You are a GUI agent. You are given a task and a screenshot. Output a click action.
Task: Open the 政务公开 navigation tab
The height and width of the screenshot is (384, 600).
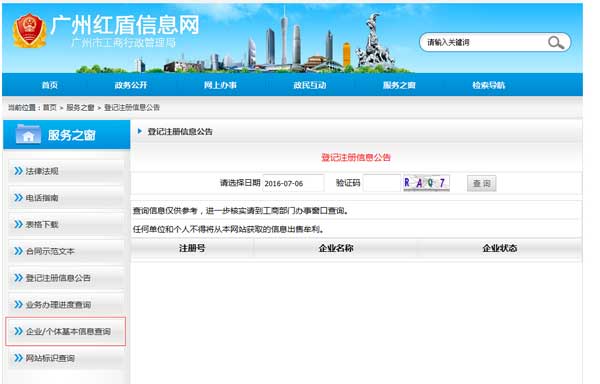130,85
